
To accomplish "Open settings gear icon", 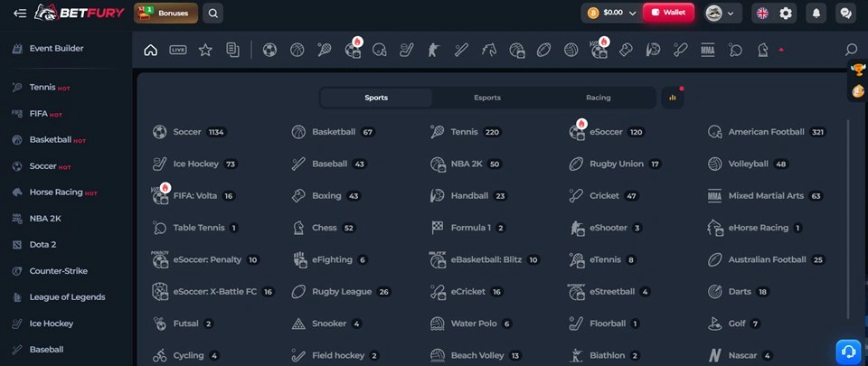I will pos(786,14).
